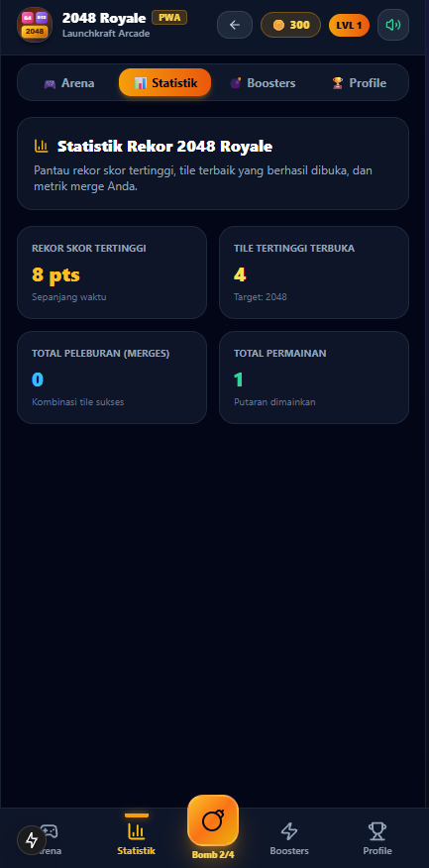
Task: Go to the Profile top tab
Action: pyautogui.click(x=359, y=83)
